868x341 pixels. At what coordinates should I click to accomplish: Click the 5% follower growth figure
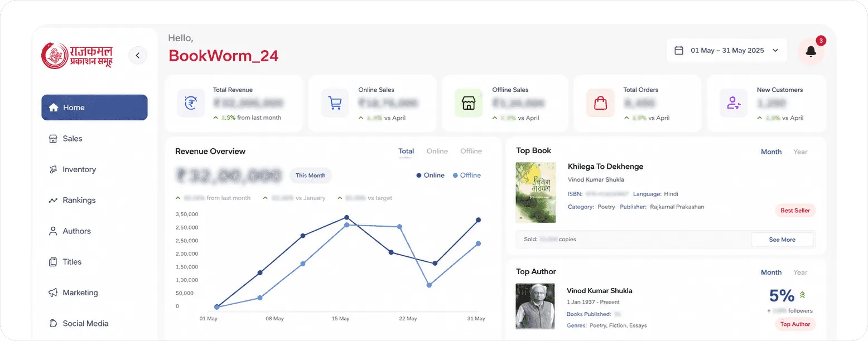782,295
